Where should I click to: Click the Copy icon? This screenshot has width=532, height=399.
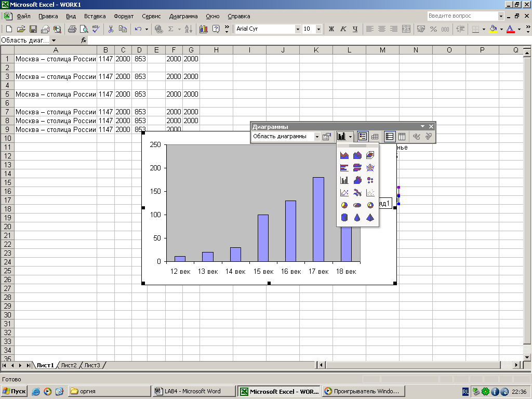coord(123,29)
